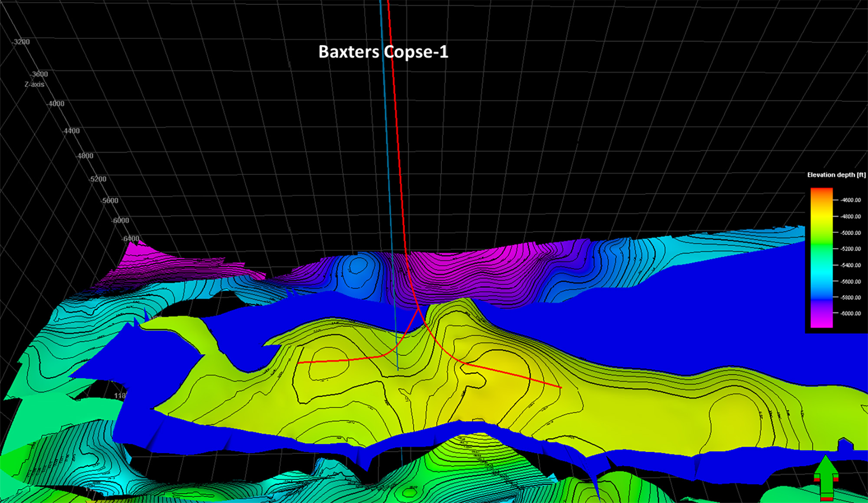This screenshot has height=503, width=868.
Task: Click the -5200 depth axis value
Action: coord(98,179)
